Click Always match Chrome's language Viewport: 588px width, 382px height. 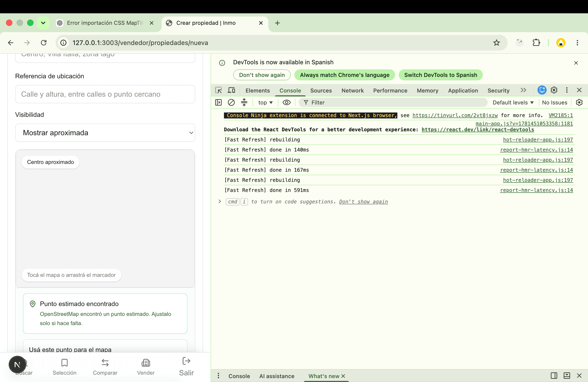pos(344,75)
